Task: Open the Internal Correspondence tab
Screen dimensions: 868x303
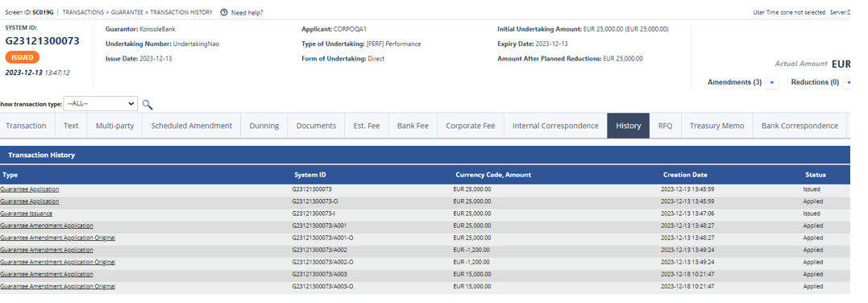Action: pyautogui.click(x=555, y=126)
